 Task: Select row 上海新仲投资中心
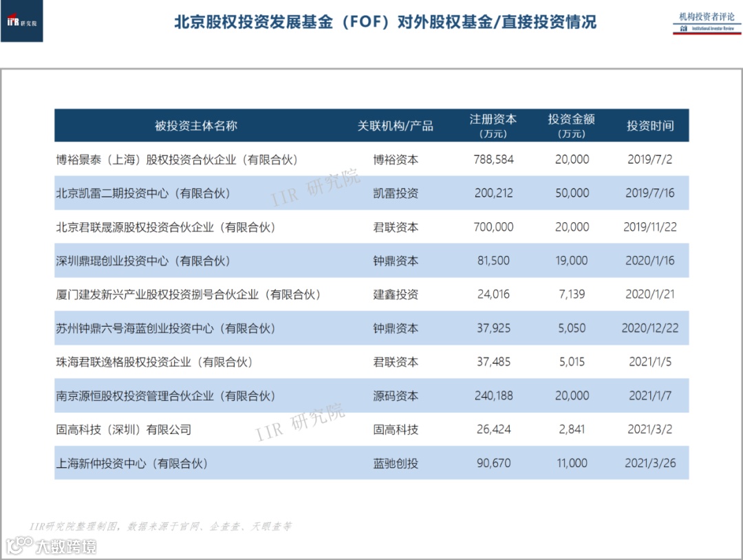(x=371, y=463)
